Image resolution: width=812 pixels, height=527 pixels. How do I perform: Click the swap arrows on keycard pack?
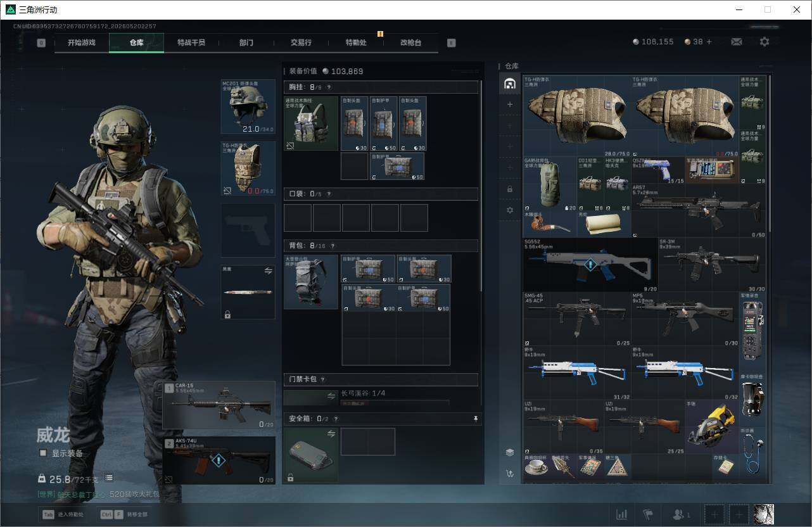(330, 397)
